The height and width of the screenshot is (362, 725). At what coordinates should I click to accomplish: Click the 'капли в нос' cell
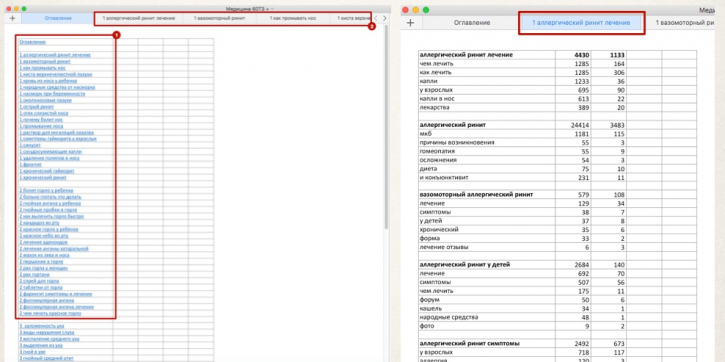486,99
